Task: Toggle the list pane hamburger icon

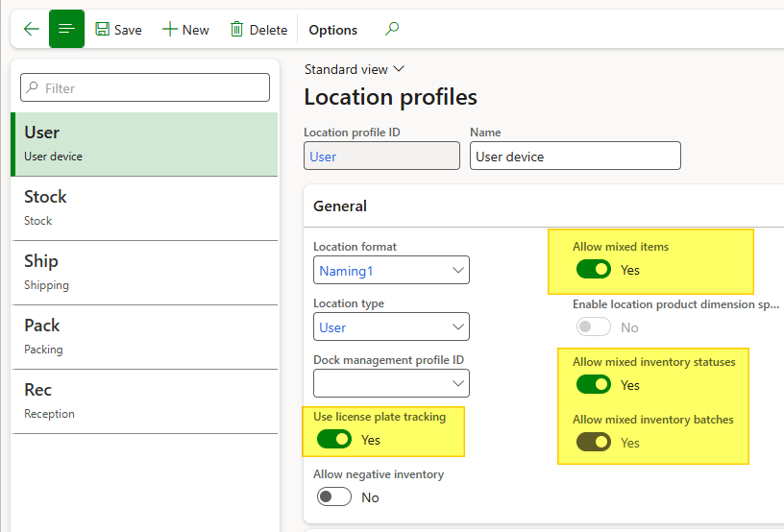Action: (x=66, y=29)
